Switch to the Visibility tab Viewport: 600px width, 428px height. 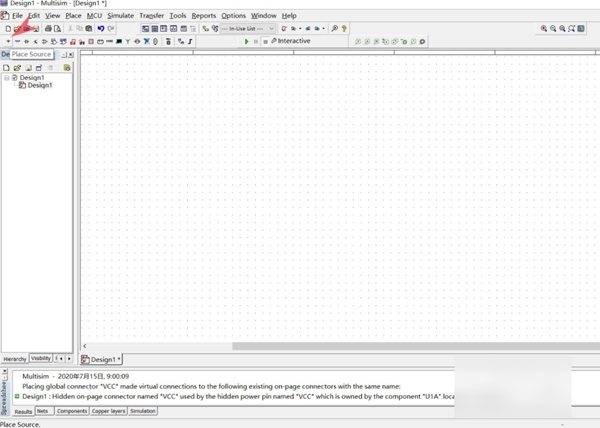40,358
